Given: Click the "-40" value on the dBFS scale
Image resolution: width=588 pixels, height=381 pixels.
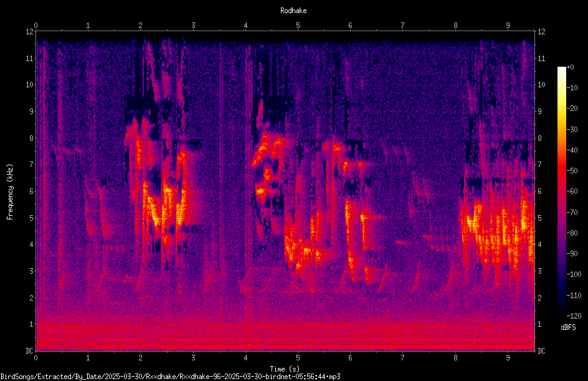Looking at the screenshot, I should (572, 150).
